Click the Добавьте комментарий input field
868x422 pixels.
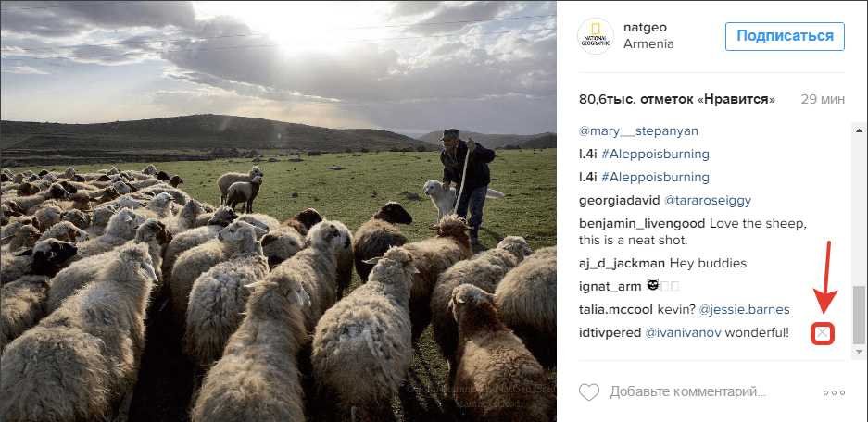(x=688, y=392)
